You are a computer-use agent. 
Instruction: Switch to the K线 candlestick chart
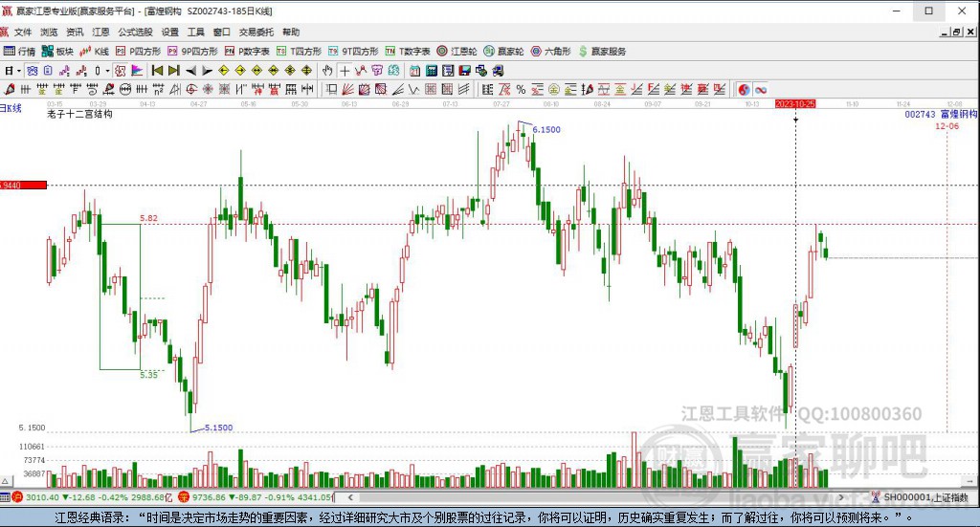coord(94,52)
